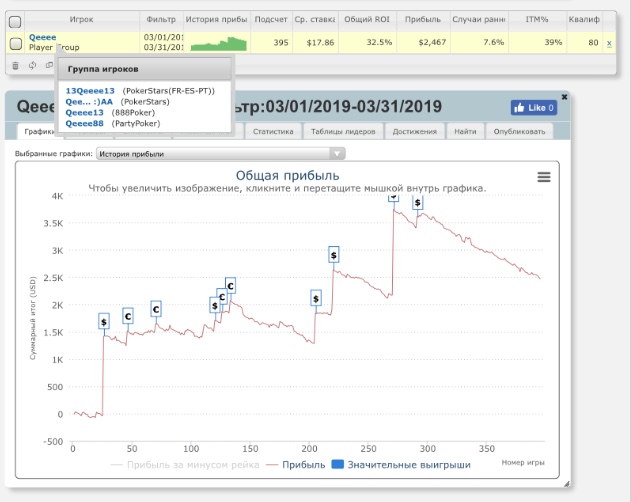Click История прибы column header
The height and width of the screenshot is (502, 631).
click(x=216, y=19)
